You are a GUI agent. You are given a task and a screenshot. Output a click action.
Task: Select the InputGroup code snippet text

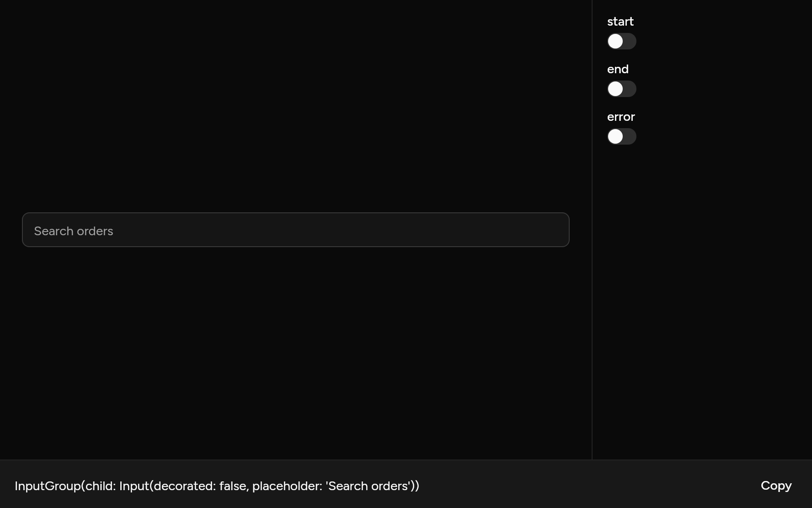tap(217, 486)
